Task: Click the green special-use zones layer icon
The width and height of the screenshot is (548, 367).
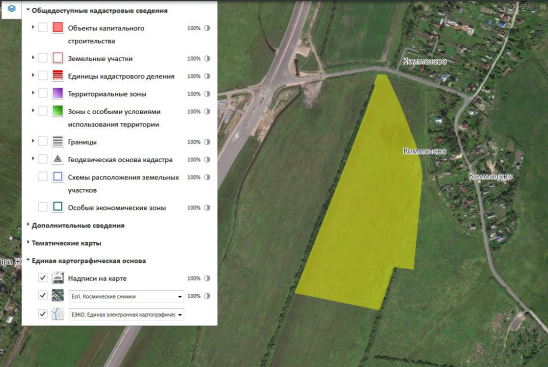Action: click(x=58, y=111)
